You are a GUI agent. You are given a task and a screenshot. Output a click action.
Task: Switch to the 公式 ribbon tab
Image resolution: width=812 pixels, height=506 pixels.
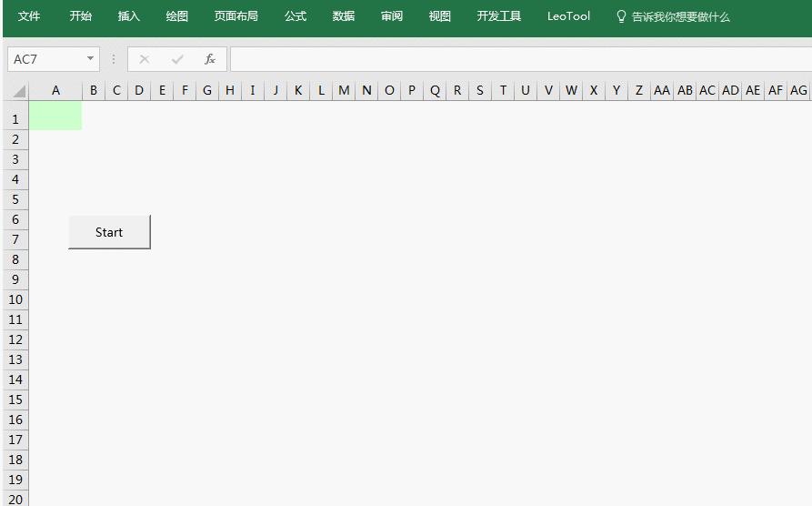[296, 16]
